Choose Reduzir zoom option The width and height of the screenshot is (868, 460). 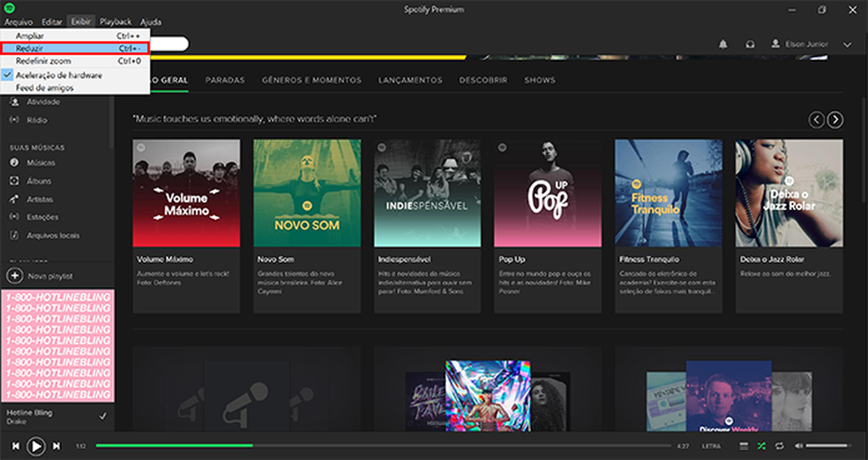[x=75, y=49]
